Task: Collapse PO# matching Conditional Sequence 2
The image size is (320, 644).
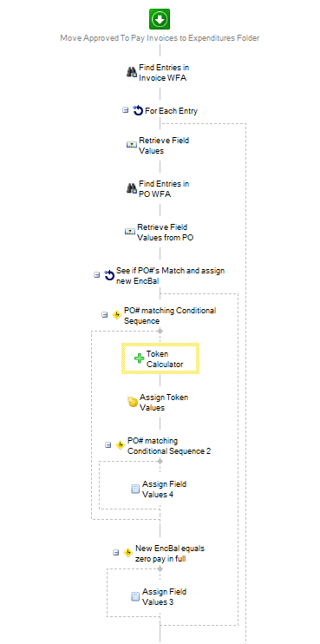Action: [x=108, y=444]
